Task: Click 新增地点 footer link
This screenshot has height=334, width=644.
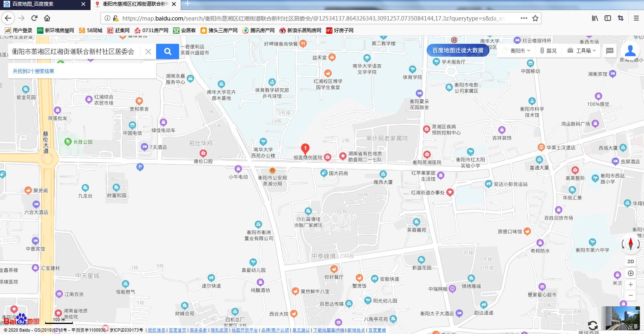Action: (x=356, y=330)
